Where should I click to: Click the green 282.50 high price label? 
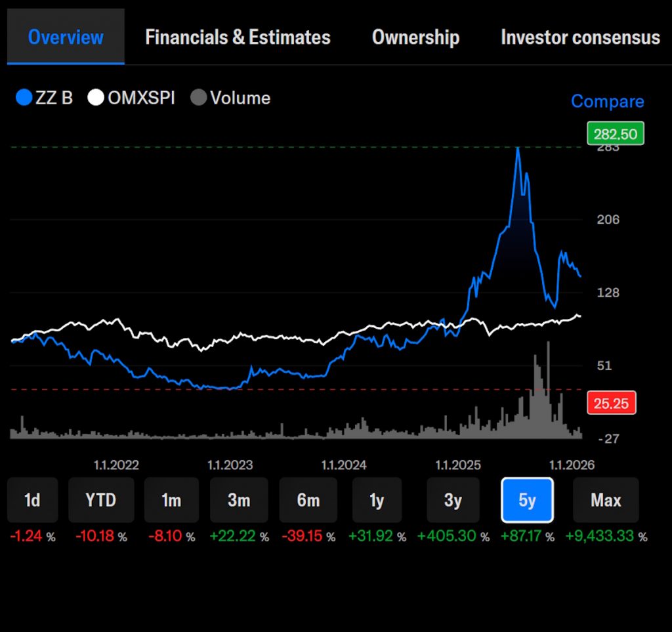pyautogui.click(x=615, y=134)
